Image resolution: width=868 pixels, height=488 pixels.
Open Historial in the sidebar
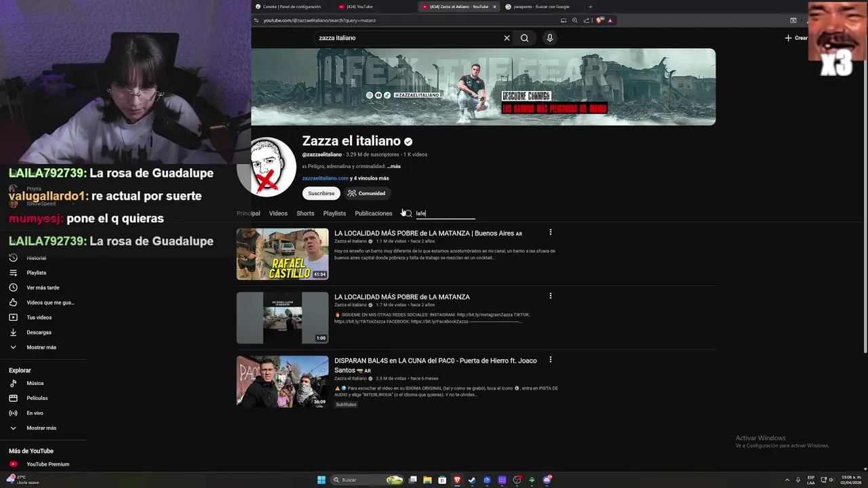(x=37, y=258)
